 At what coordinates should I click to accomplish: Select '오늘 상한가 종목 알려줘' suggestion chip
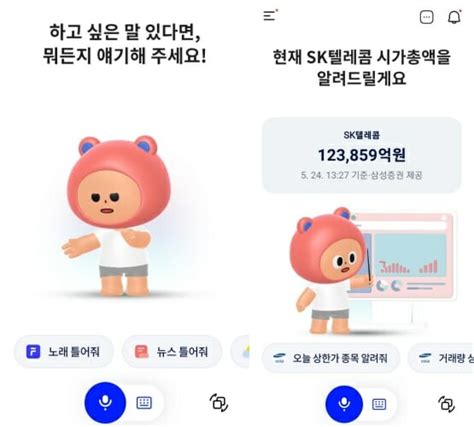coord(331,358)
